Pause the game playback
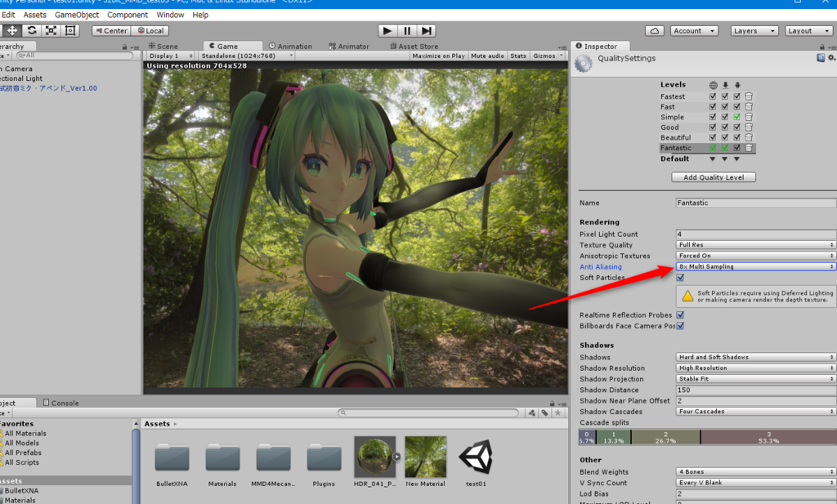Screen dimensions: 837x504 click(407, 31)
